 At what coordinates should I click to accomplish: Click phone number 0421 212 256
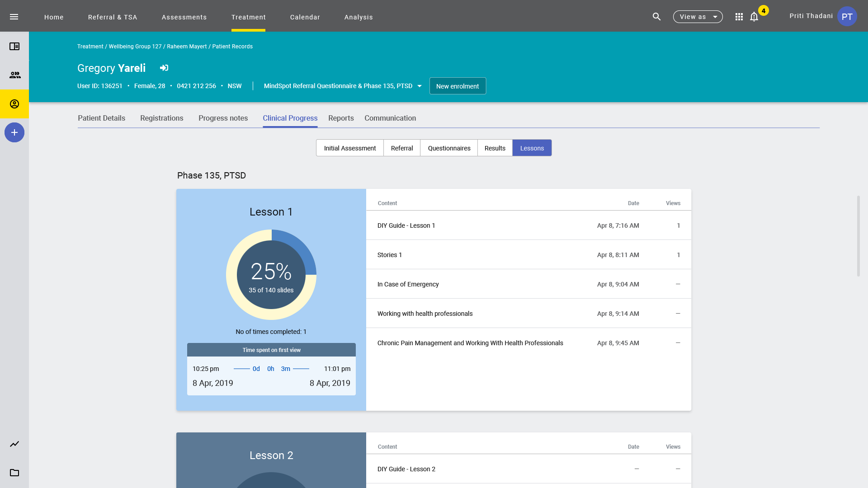point(196,86)
